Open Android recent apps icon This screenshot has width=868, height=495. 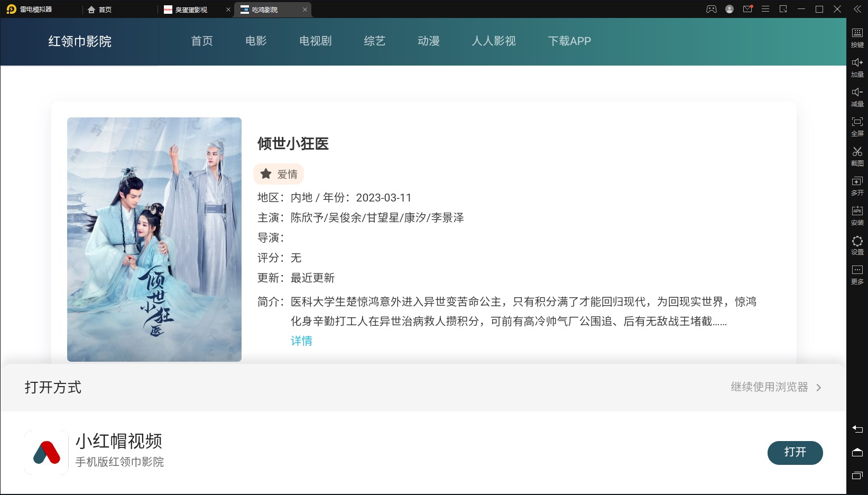click(x=857, y=475)
